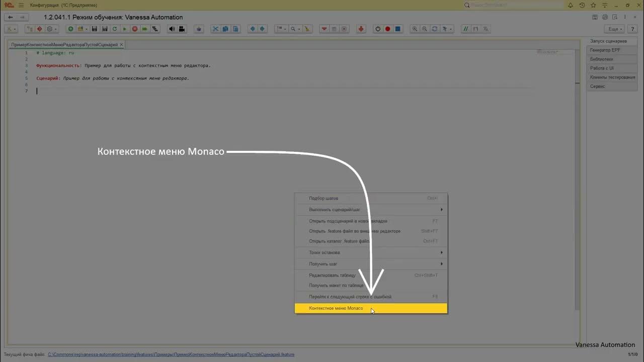The height and width of the screenshot is (362, 644).
Task: Open the Библиотеки side tab
Action: 612,59
